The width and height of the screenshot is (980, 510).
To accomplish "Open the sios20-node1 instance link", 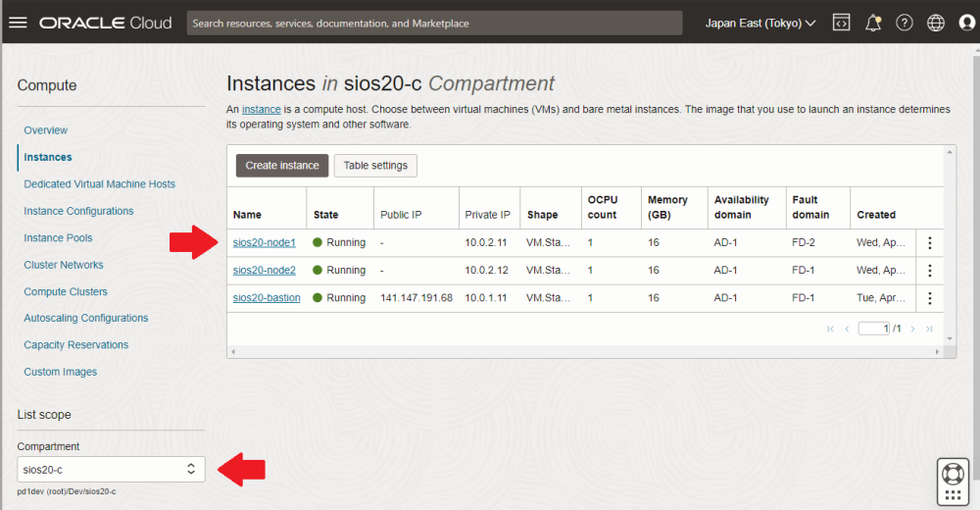I will click(x=265, y=242).
